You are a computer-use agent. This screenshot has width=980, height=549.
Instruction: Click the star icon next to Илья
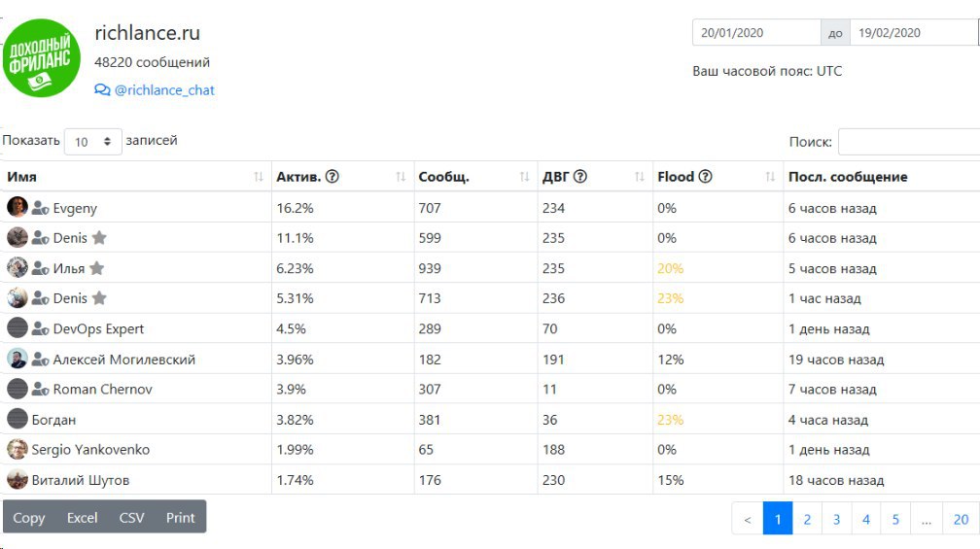(x=97, y=268)
